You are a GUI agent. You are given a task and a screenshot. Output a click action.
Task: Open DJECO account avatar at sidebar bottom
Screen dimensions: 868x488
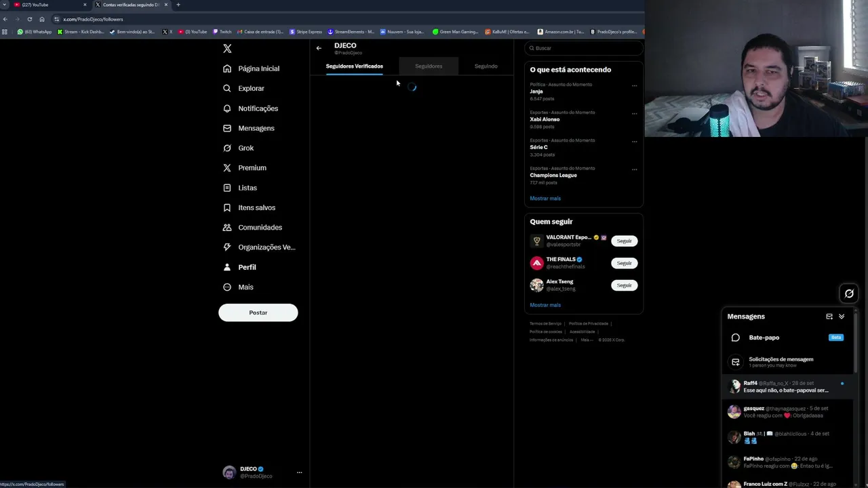[229, 472]
